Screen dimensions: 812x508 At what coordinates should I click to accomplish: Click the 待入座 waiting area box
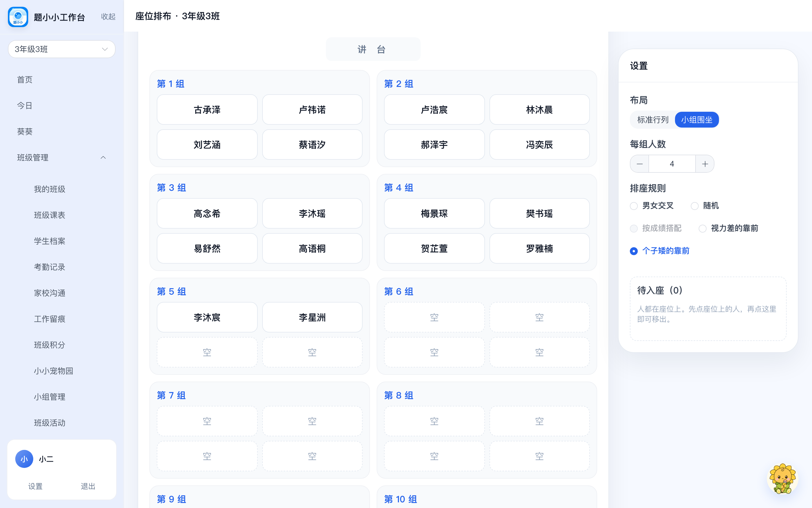tap(708, 309)
